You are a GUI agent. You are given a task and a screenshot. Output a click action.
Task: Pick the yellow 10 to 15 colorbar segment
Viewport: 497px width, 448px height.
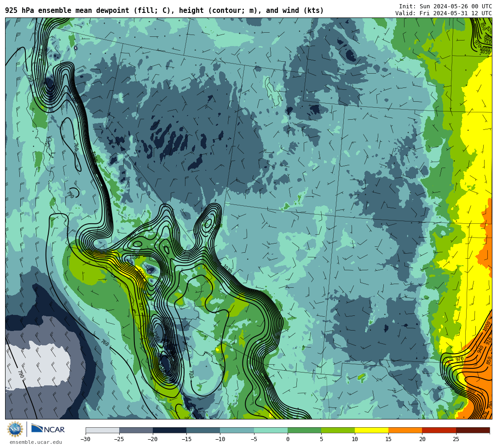[x=371, y=430]
